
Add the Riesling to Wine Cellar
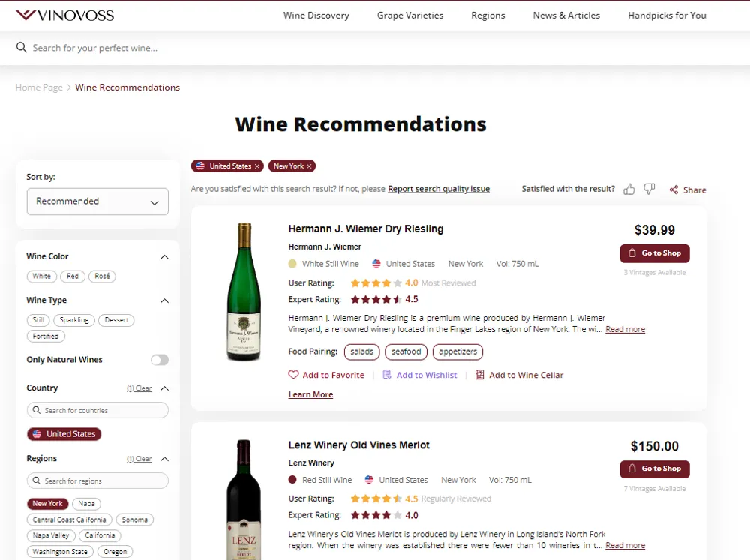pyautogui.click(x=519, y=375)
